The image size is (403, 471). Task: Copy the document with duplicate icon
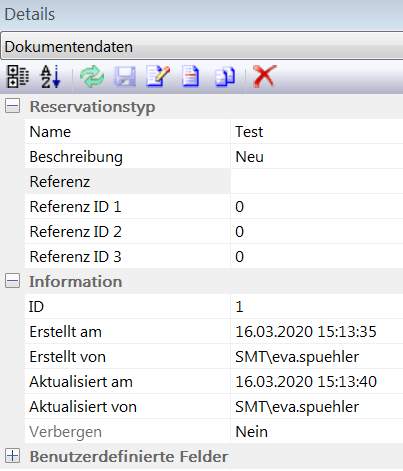pyautogui.click(x=225, y=77)
